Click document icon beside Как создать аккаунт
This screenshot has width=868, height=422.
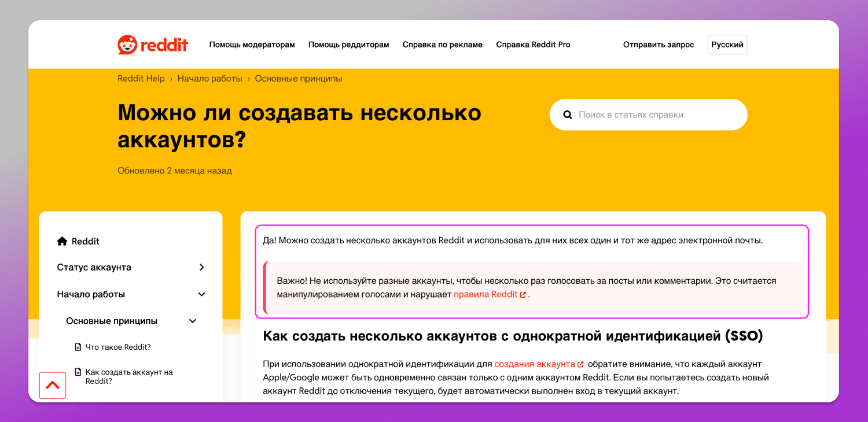78,372
